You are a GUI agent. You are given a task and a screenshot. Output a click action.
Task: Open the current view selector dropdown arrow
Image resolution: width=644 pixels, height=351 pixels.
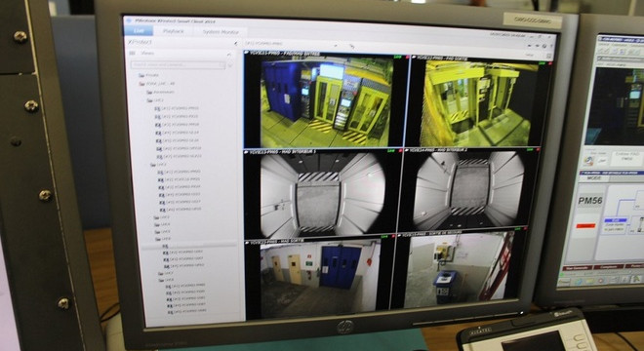coord(336,45)
